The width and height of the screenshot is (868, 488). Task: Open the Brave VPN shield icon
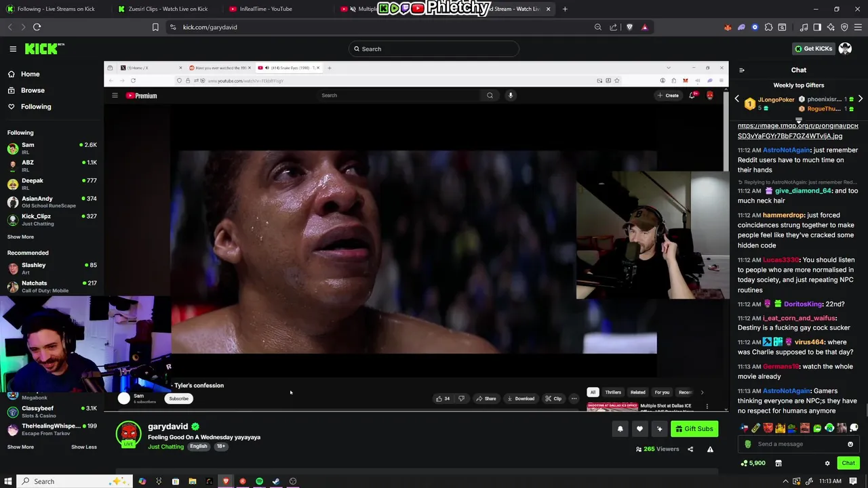(x=844, y=27)
